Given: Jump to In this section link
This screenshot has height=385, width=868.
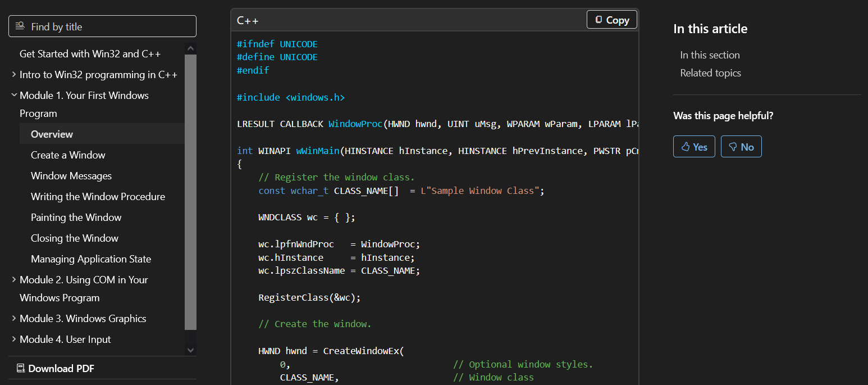Looking at the screenshot, I should [x=710, y=55].
